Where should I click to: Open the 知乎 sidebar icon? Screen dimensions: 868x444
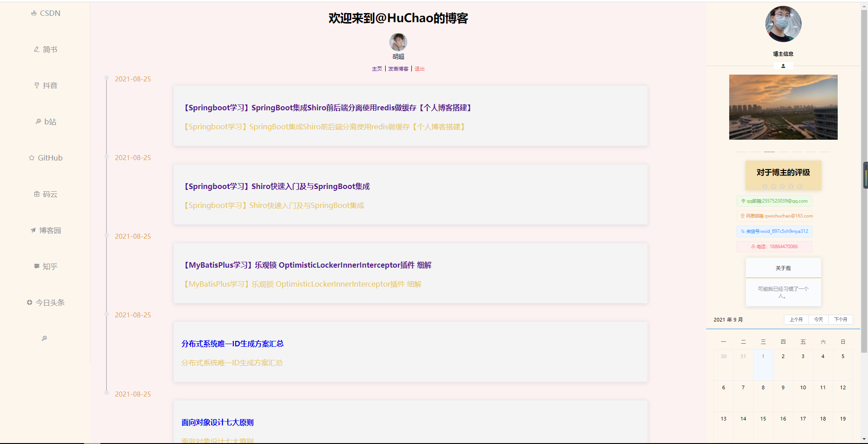(x=45, y=266)
